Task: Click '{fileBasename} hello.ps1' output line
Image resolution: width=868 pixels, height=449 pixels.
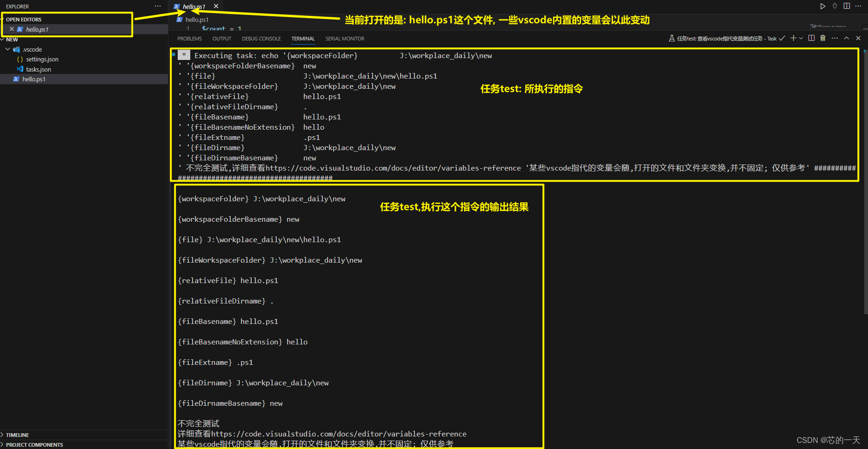Action: [x=228, y=321]
